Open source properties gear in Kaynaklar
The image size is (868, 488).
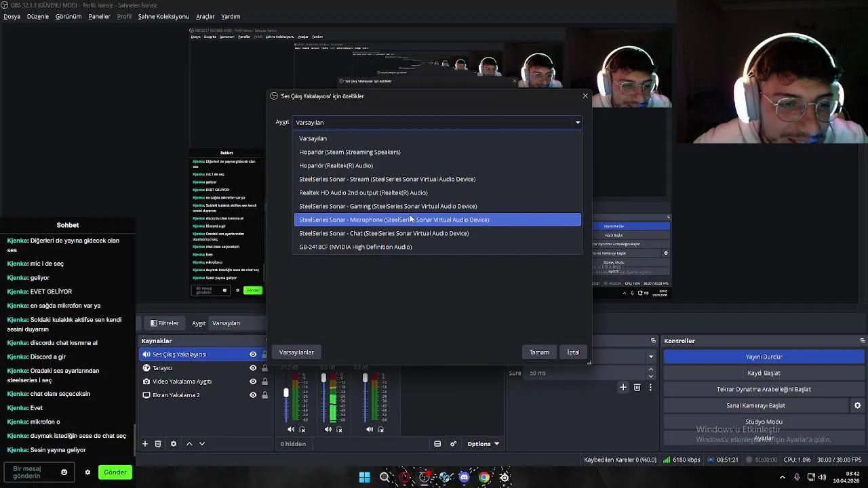tap(174, 444)
